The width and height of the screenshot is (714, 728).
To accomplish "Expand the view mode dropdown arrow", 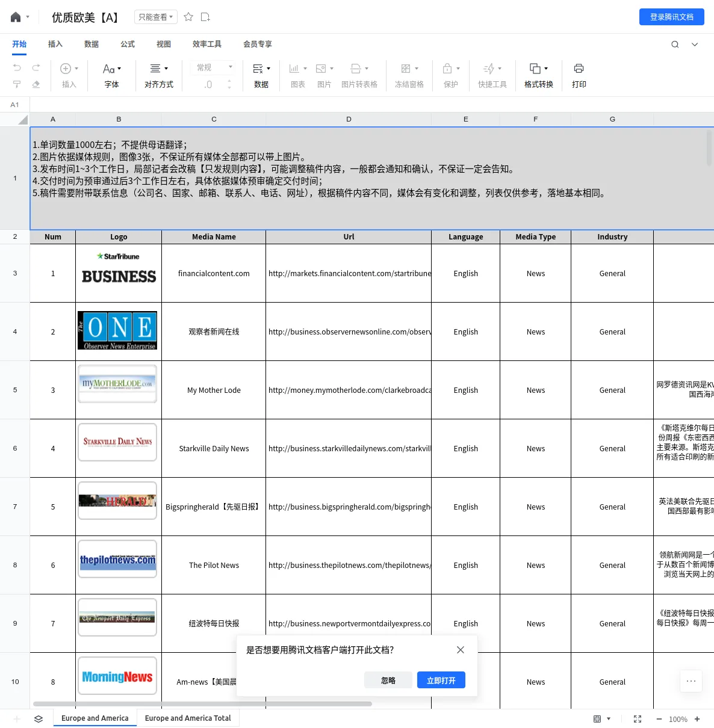I will [609, 719].
